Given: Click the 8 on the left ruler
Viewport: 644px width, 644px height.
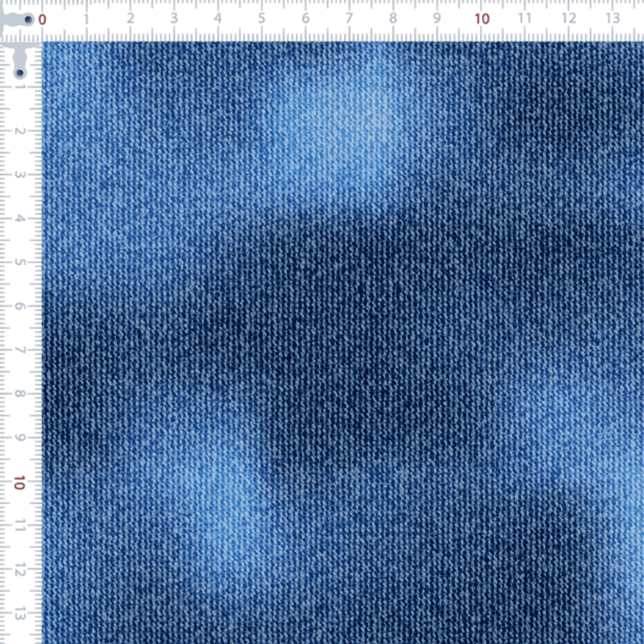Looking at the screenshot, I should click(20, 394).
